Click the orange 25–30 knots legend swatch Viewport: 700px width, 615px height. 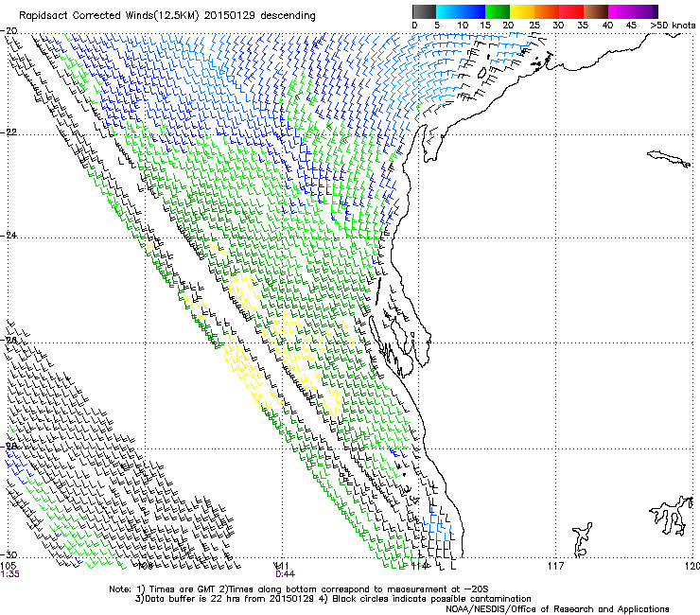547,11
